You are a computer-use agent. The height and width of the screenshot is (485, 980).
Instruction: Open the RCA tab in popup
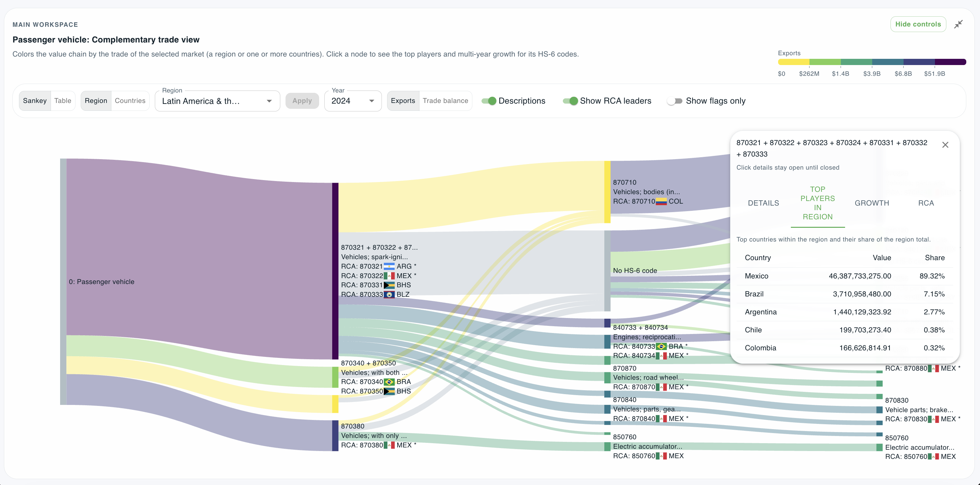pyautogui.click(x=925, y=203)
